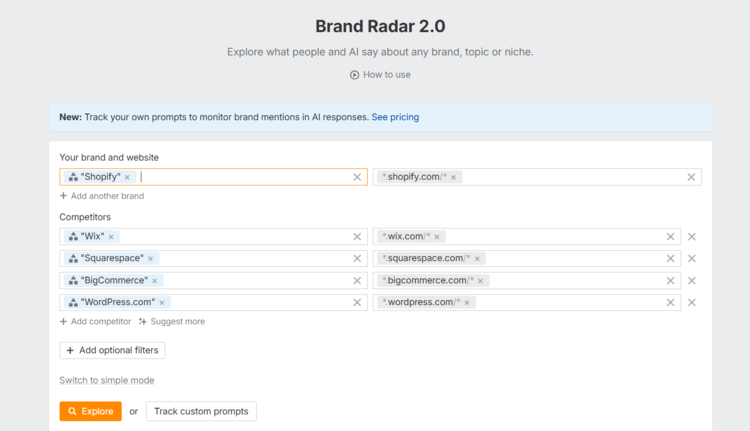Clear the bigcommerce.com website field
Screen dimensions: 750x431
pos(670,280)
